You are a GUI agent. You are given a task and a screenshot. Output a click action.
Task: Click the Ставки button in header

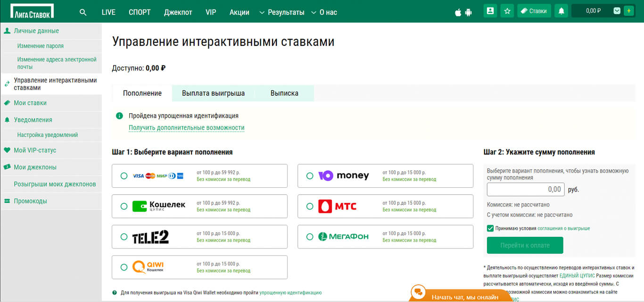[x=534, y=11]
